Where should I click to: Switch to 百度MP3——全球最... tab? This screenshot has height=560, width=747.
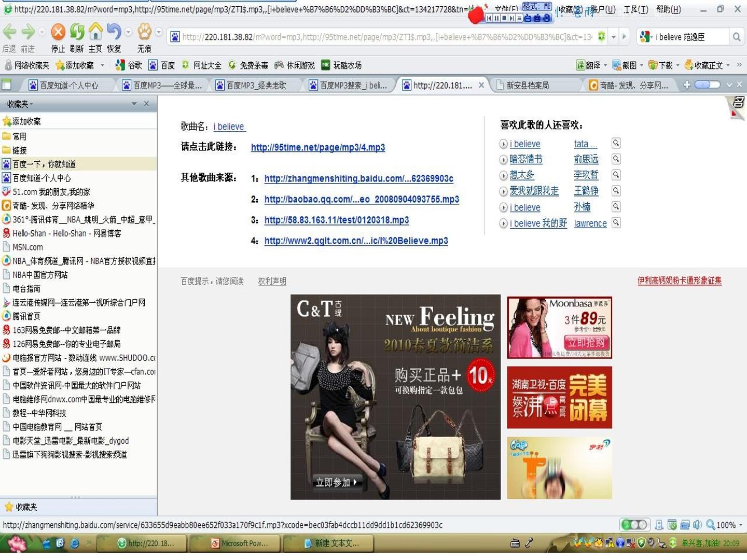point(162,85)
